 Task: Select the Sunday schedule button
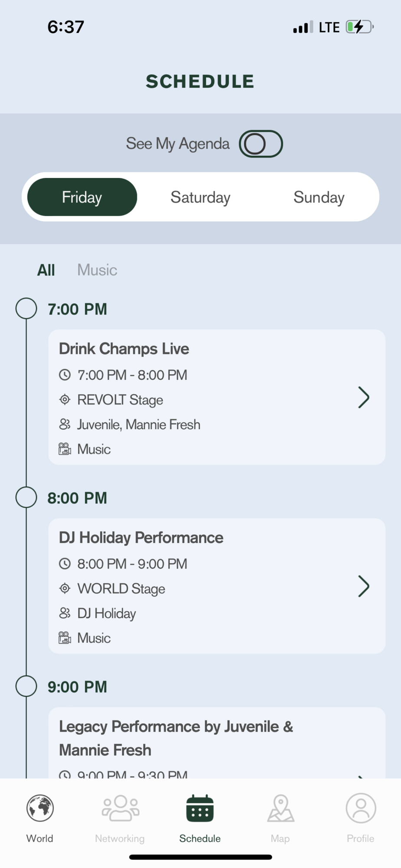(x=319, y=197)
